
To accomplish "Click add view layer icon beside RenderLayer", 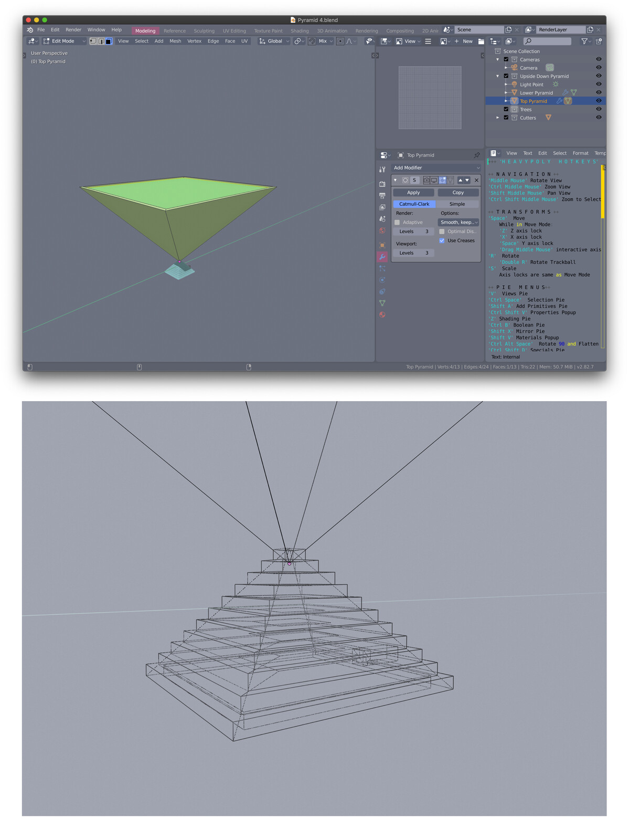I will (x=590, y=30).
